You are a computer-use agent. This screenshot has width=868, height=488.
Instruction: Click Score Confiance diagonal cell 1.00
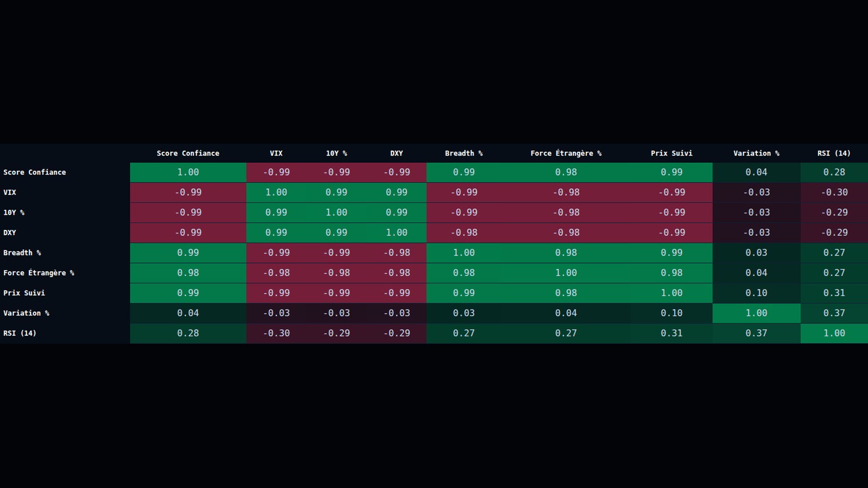[188, 172]
